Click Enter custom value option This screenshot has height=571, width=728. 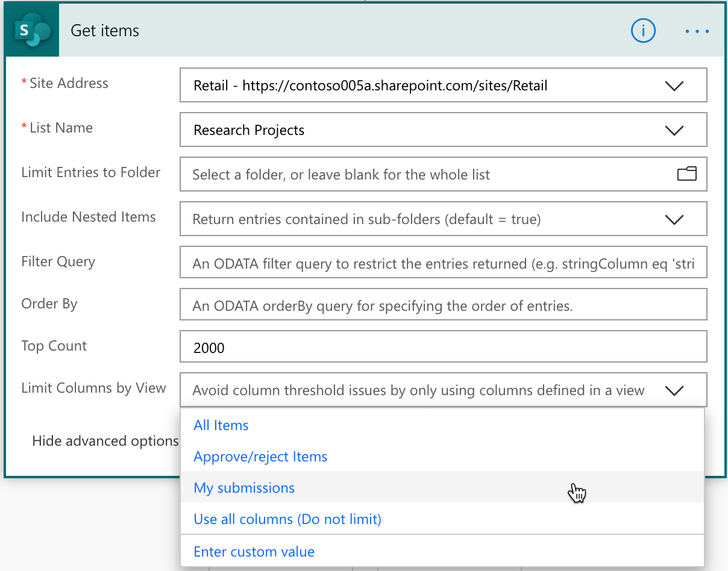point(254,551)
